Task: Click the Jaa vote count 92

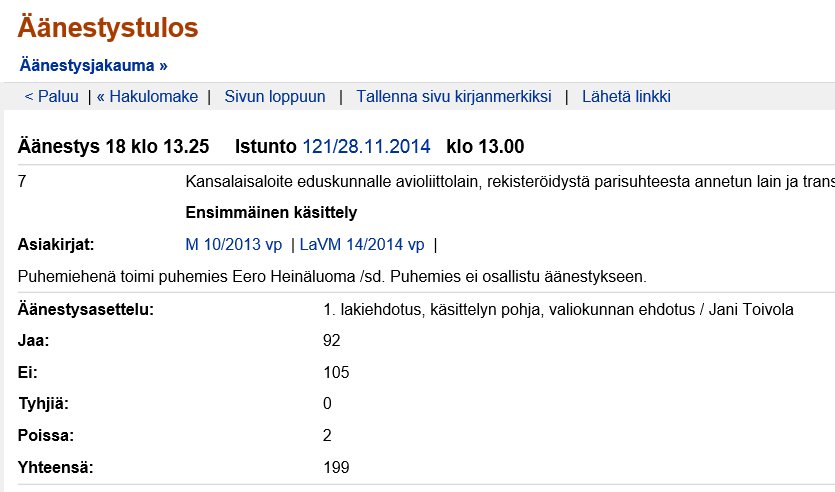Action: click(332, 341)
